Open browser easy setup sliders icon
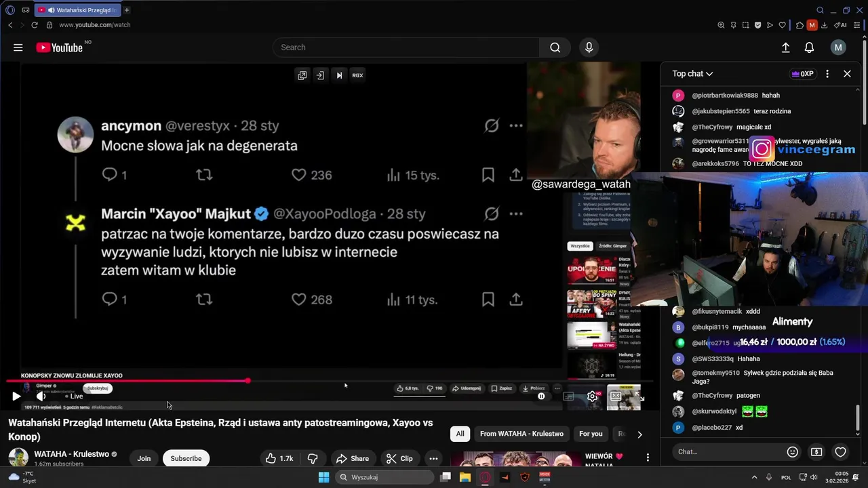Image resolution: width=868 pixels, height=488 pixels. [859, 25]
